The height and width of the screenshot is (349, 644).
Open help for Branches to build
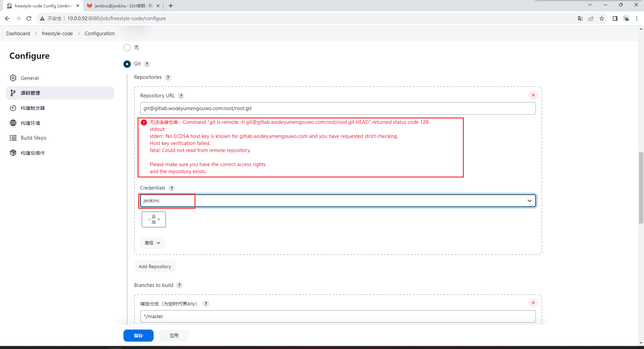click(x=179, y=285)
